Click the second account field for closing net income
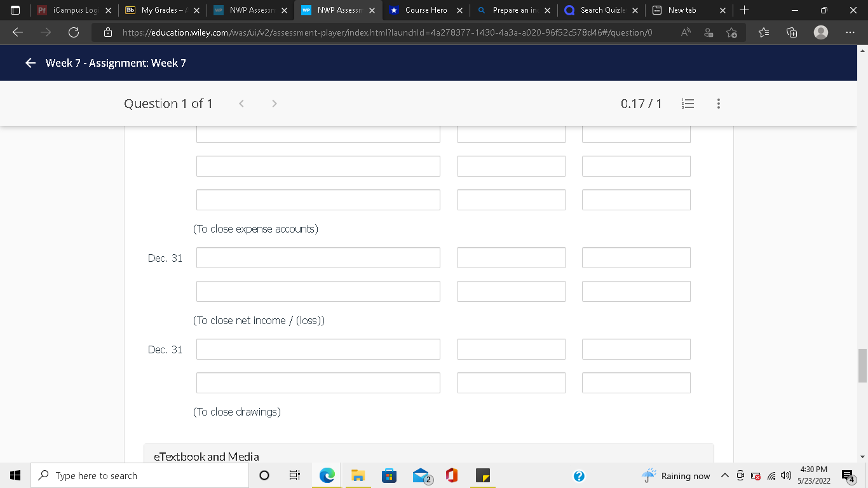Viewport: 868px width, 488px height. (x=318, y=292)
